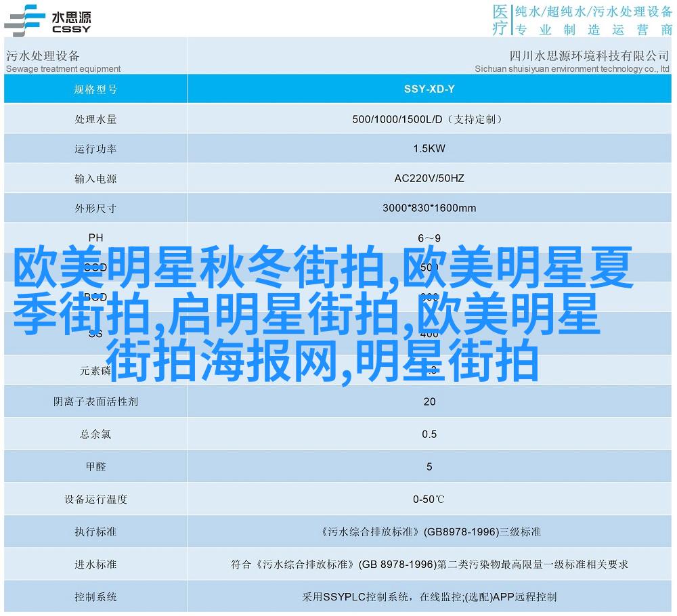677x616 pixels.
Task: Click the CSSY 水思源 logo
Action: pyautogui.click(x=47, y=20)
